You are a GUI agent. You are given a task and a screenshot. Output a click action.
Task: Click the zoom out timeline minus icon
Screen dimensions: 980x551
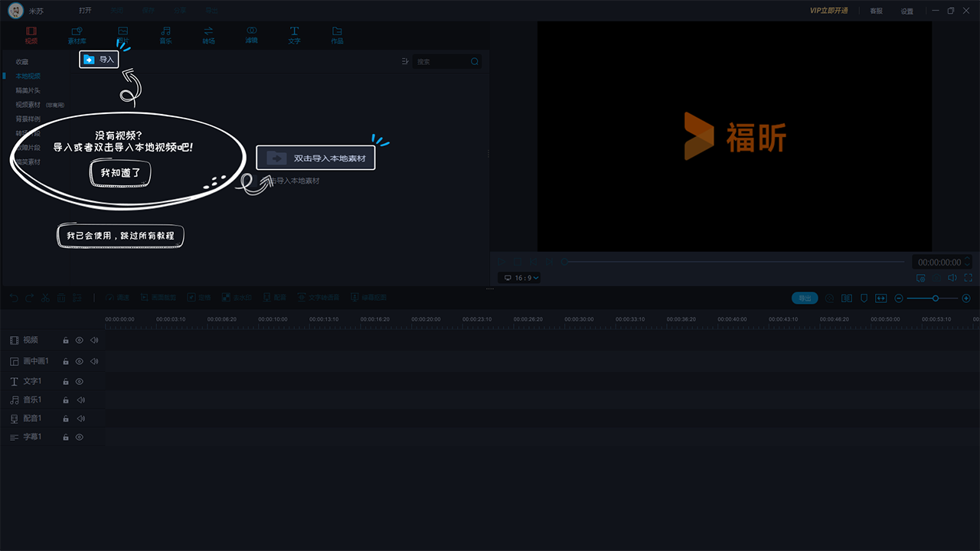click(x=899, y=298)
